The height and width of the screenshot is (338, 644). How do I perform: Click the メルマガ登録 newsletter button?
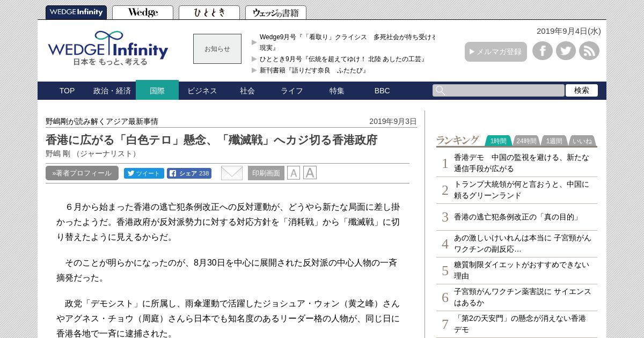pos(496,52)
